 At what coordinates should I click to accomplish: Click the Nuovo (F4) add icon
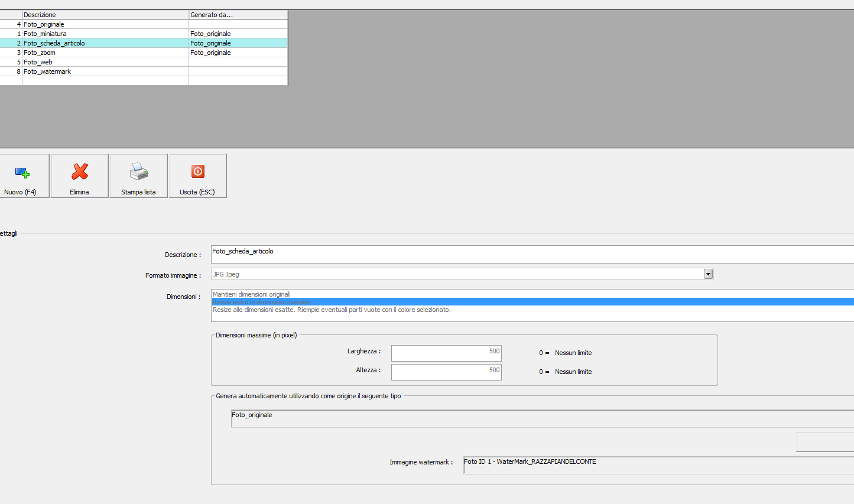tap(22, 173)
